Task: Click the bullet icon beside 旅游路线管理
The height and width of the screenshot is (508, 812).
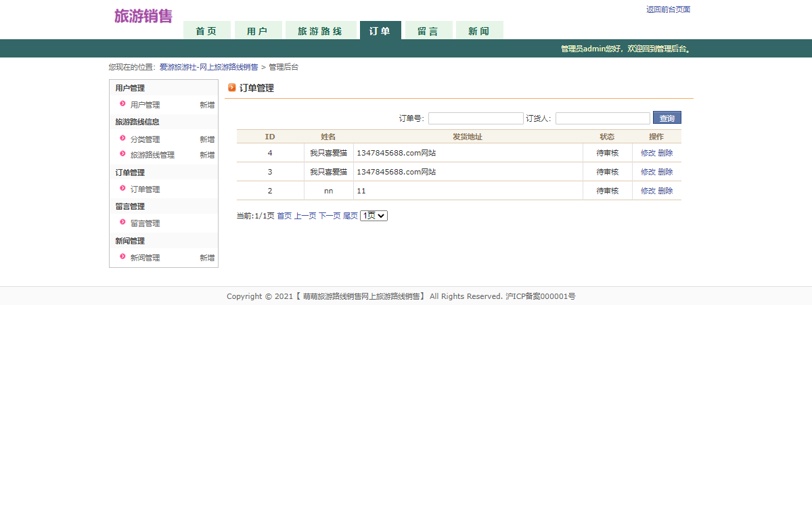Action: 122,154
